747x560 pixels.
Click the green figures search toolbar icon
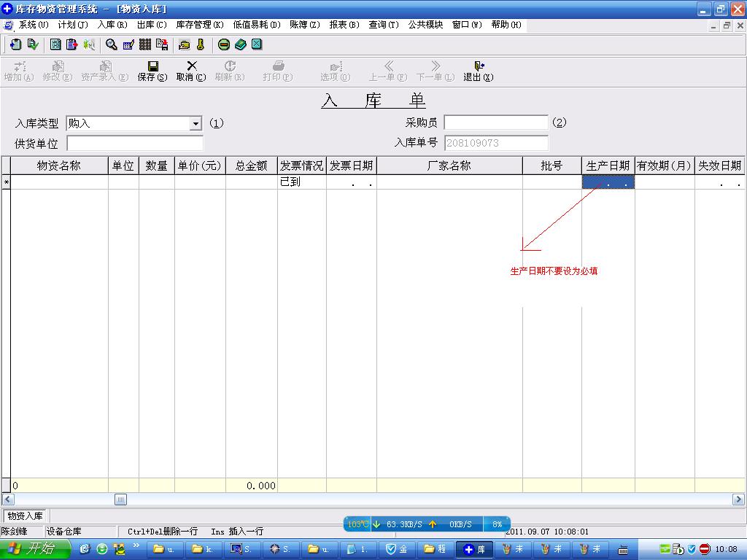(x=88, y=44)
